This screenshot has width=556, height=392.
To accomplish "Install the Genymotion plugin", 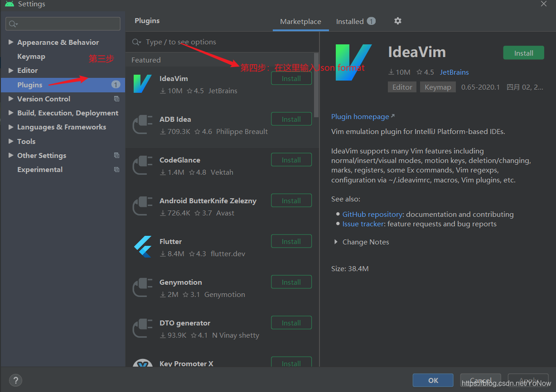I will click(291, 282).
